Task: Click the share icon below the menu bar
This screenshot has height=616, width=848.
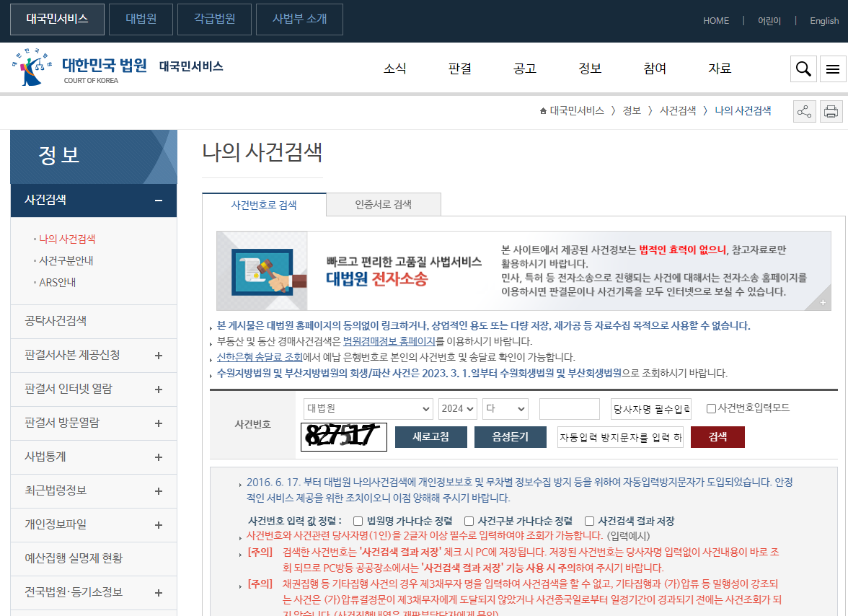Action: coord(804,111)
